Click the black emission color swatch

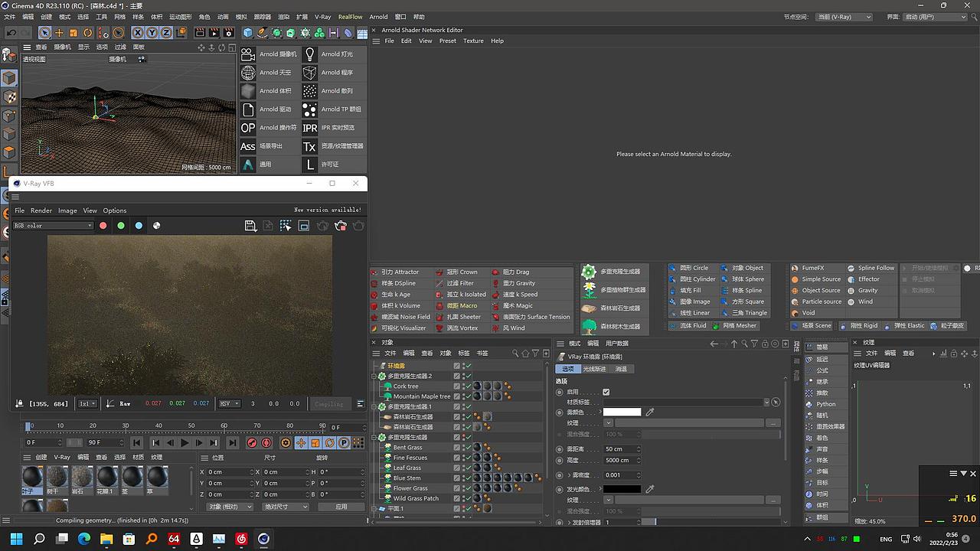point(622,489)
